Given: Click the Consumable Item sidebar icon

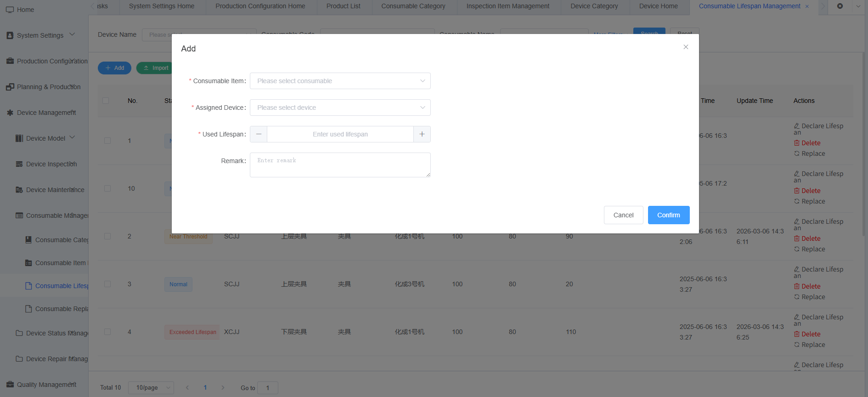Looking at the screenshot, I should 28,263.
